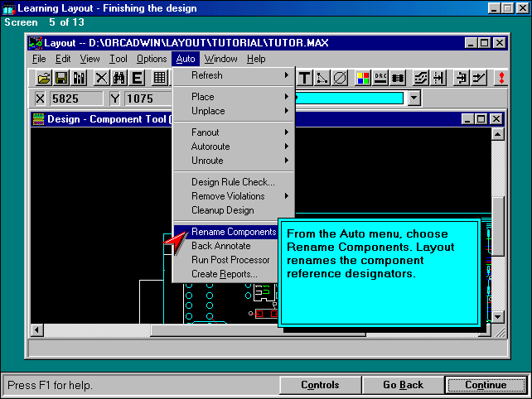Viewport: 532px width, 399px height.
Task: Select the Text tool T icon
Action: pos(305,78)
